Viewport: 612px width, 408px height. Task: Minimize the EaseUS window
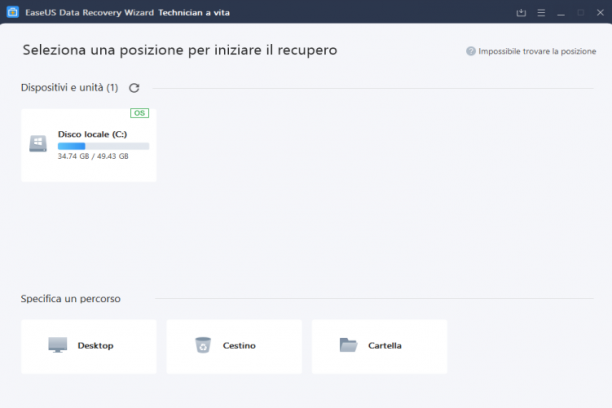pos(561,13)
